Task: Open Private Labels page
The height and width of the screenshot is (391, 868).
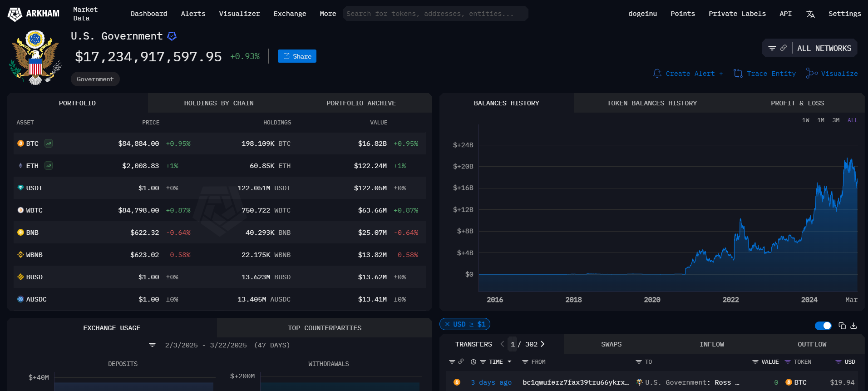Action: 737,14
